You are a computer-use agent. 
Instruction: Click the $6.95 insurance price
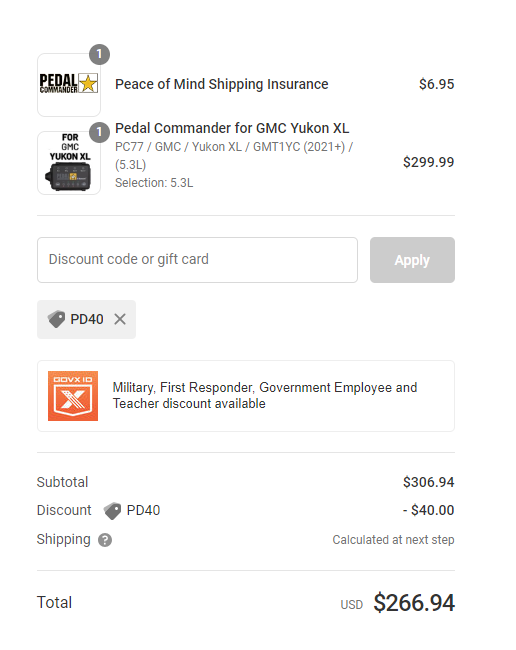pyautogui.click(x=436, y=84)
